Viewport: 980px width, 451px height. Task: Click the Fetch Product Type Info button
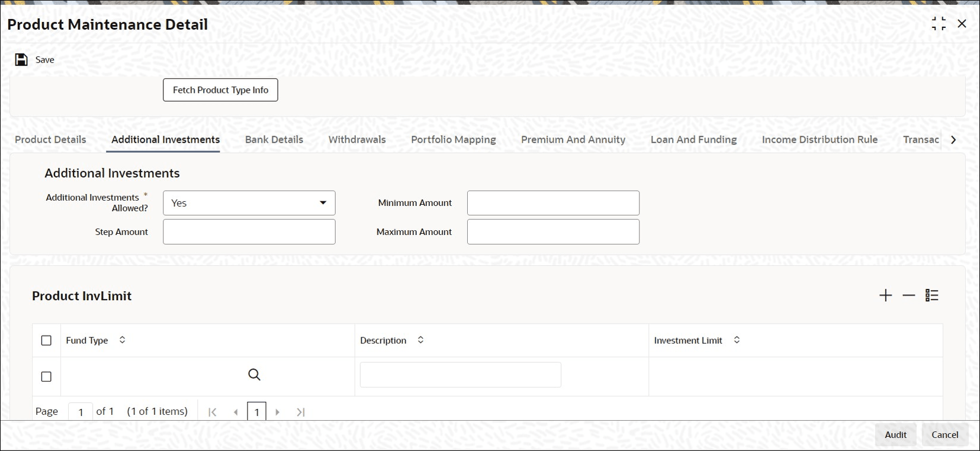pos(220,90)
